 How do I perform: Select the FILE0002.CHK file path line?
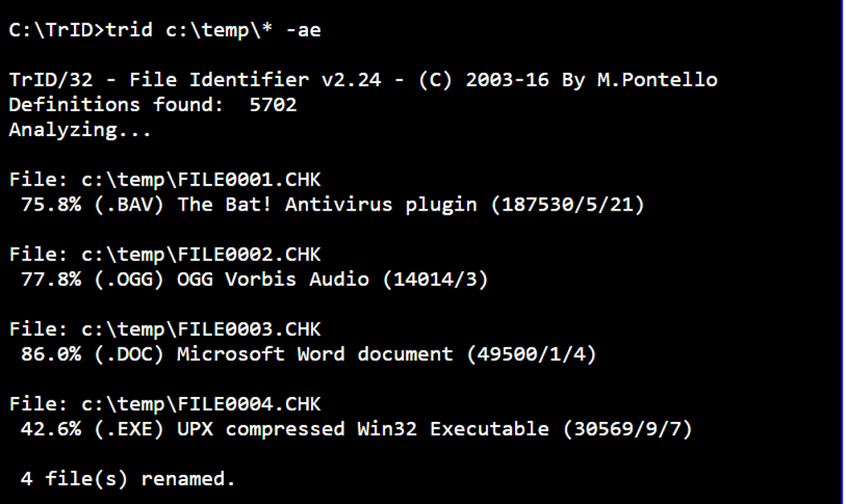(x=164, y=254)
